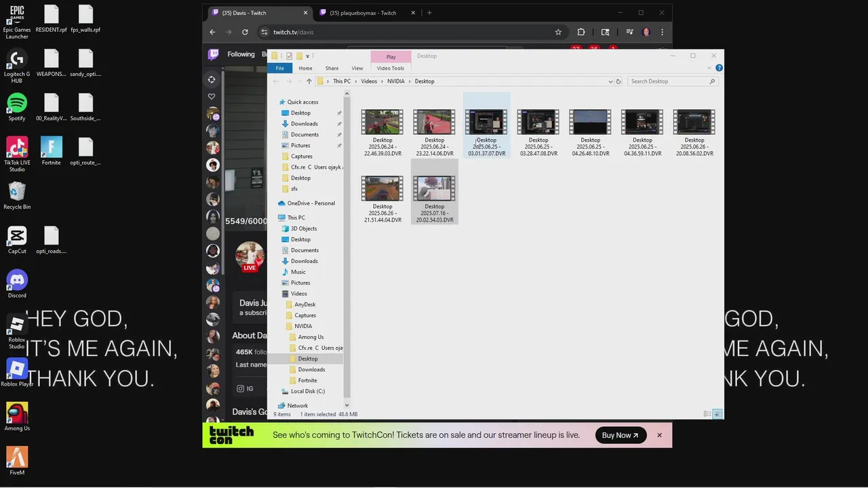Open Explorer Help question mark icon

(x=719, y=68)
